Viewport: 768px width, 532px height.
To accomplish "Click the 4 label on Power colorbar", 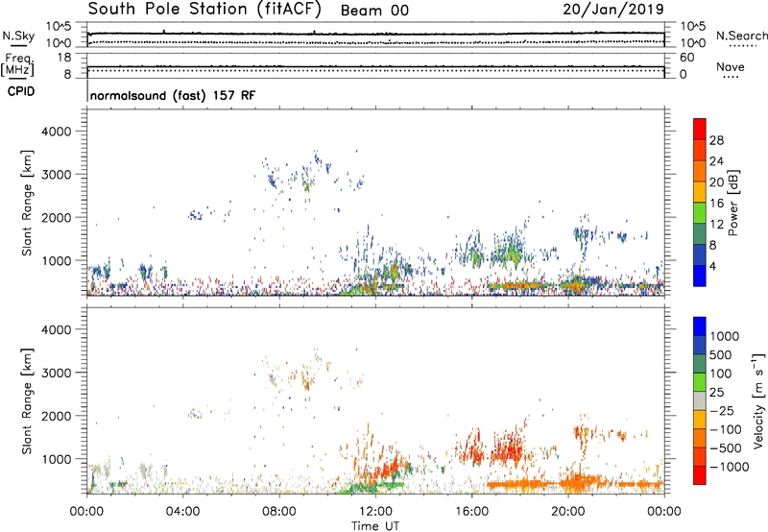I will click(712, 267).
